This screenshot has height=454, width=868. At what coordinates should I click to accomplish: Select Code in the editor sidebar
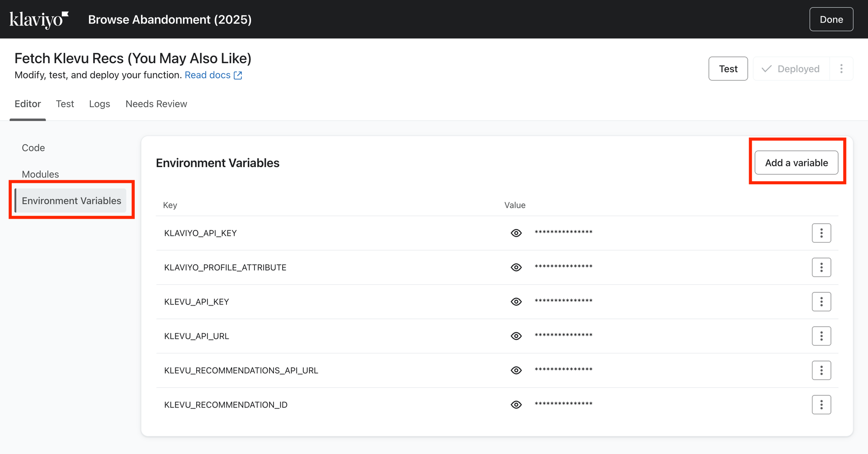[x=33, y=148]
